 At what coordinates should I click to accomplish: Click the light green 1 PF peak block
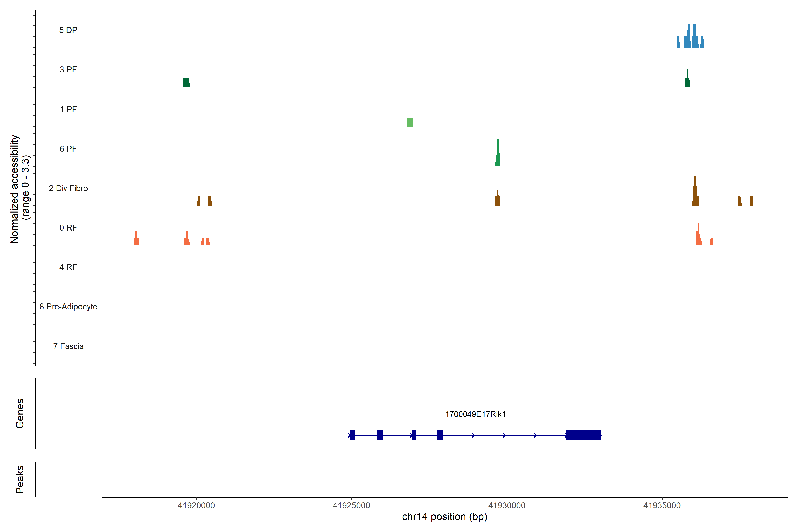point(410,123)
